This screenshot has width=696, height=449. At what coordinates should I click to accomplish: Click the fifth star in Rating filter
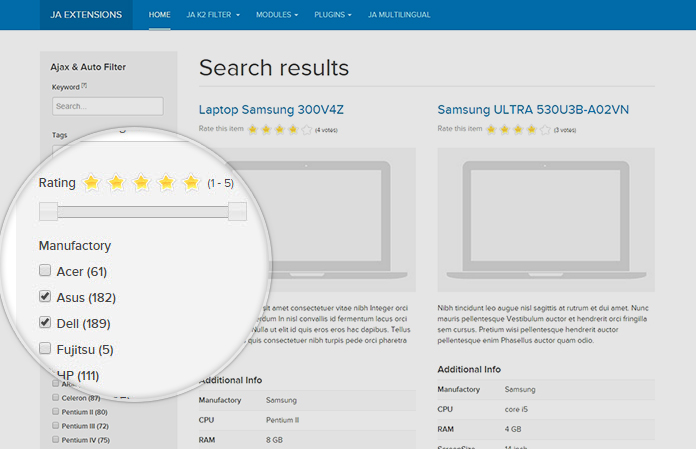pyautogui.click(x=191, y=182)
